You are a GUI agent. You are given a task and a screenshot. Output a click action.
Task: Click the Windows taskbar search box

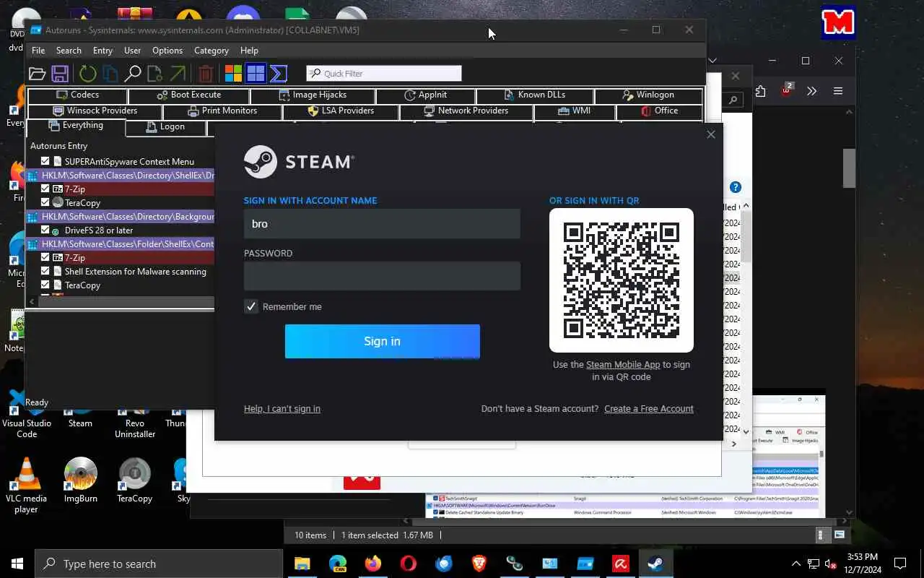click(x=159, y=564)
